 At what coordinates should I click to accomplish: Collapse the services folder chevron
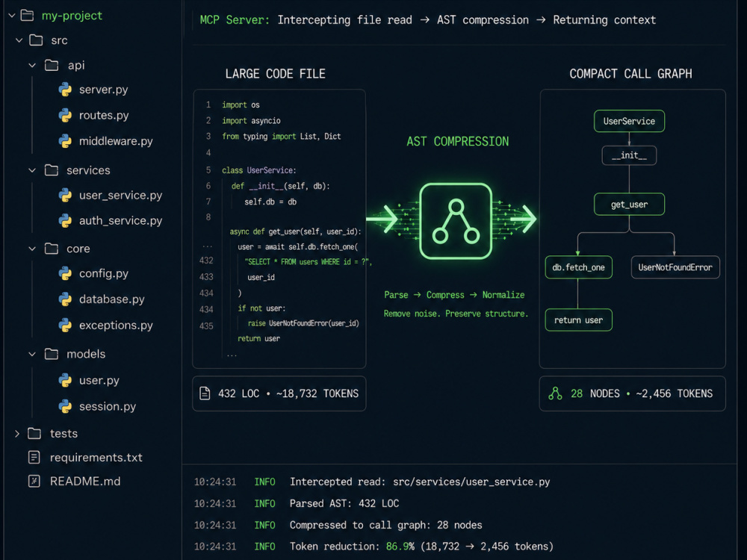(x=32, y=170)
